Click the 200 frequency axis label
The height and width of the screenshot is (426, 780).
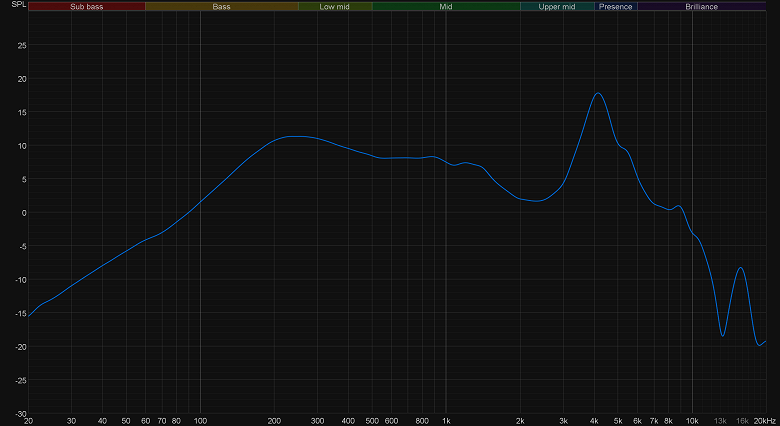pyautogui.click(x=274, y=421)
